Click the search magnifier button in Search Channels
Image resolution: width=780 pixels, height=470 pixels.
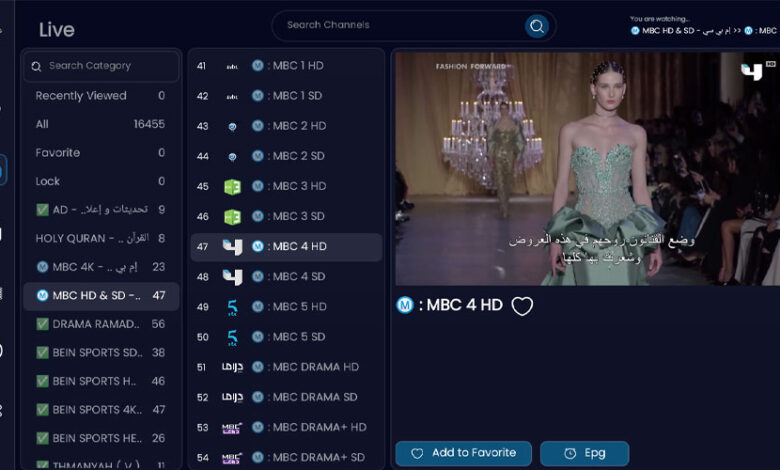(x=537, y=26)
